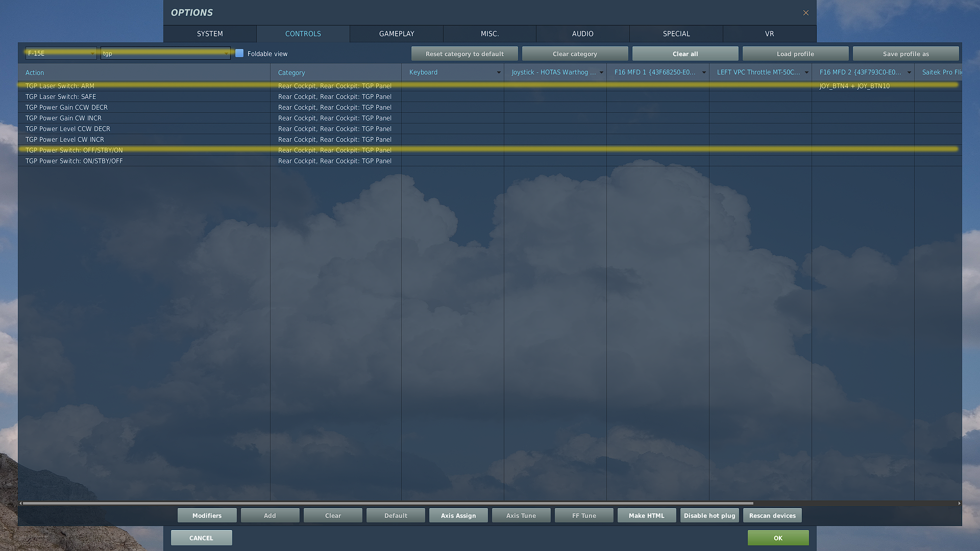Select TGP Power Switch: ON/STBY/OFF row
This screenshot has height=551, width=980.
coord(490,161)
